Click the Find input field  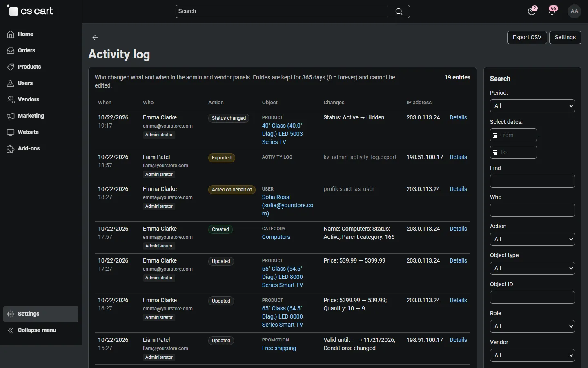532,181
